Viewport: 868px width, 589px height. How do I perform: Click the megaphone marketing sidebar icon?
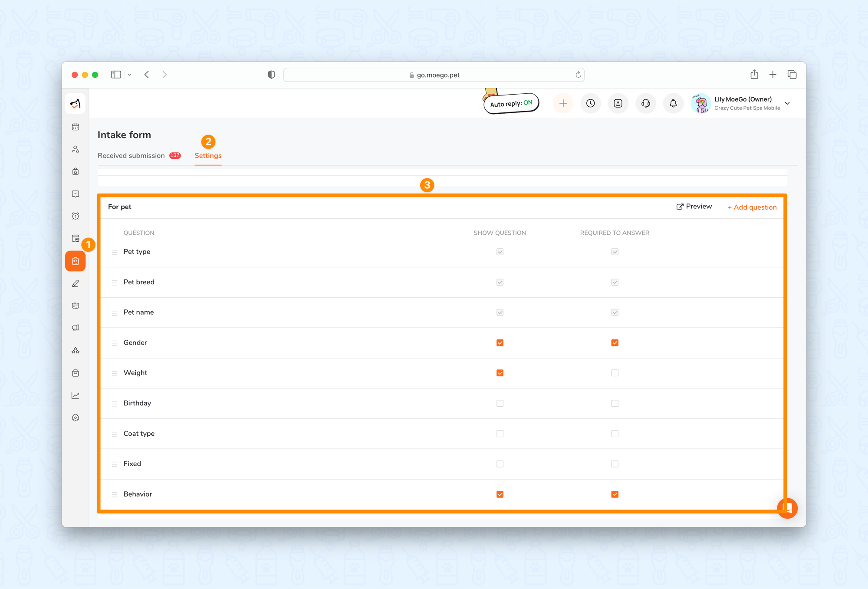click(76, 328)
